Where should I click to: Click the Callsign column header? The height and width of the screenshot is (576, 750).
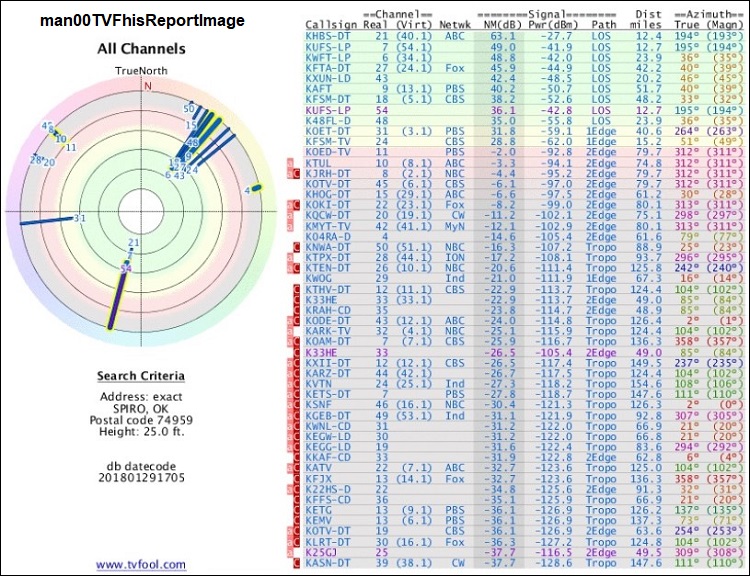(328, 24)
